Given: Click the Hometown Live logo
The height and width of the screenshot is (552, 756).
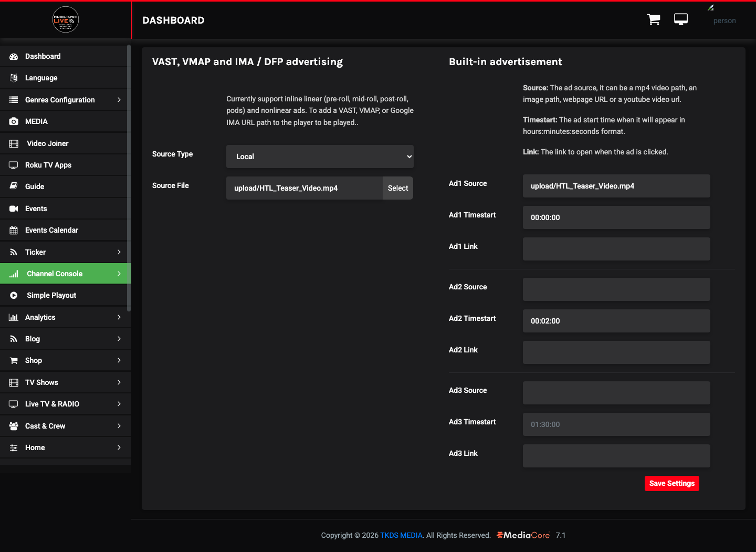Looking at the screenshot, I should tap(66, 20).
